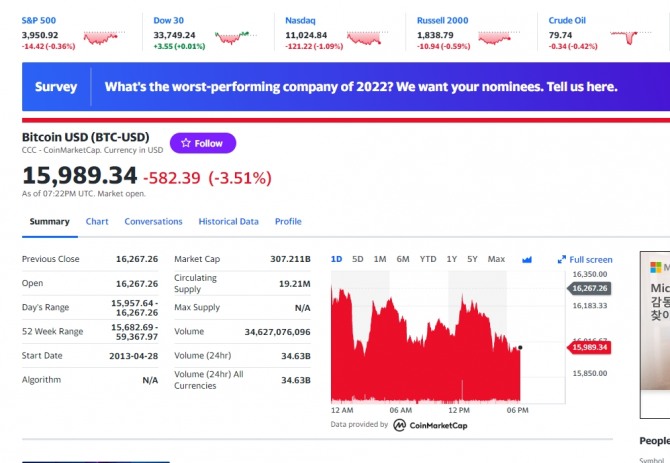Image resolution: width=670 pixels, height=463 pixels.
Task: Click the -582.39 (-3.51%) change text
Action: pyautogui.click(x=207, y=178)
